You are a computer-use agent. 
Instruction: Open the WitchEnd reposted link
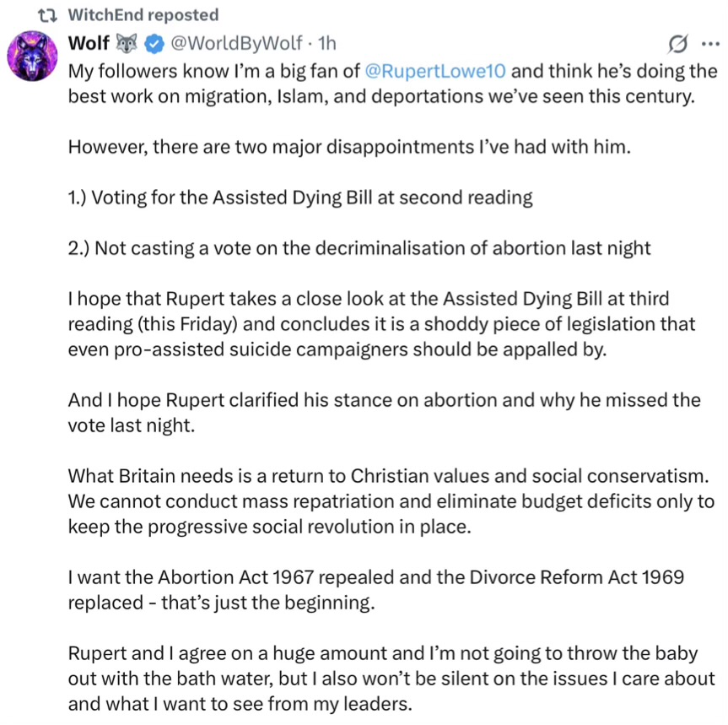point(143,15)
